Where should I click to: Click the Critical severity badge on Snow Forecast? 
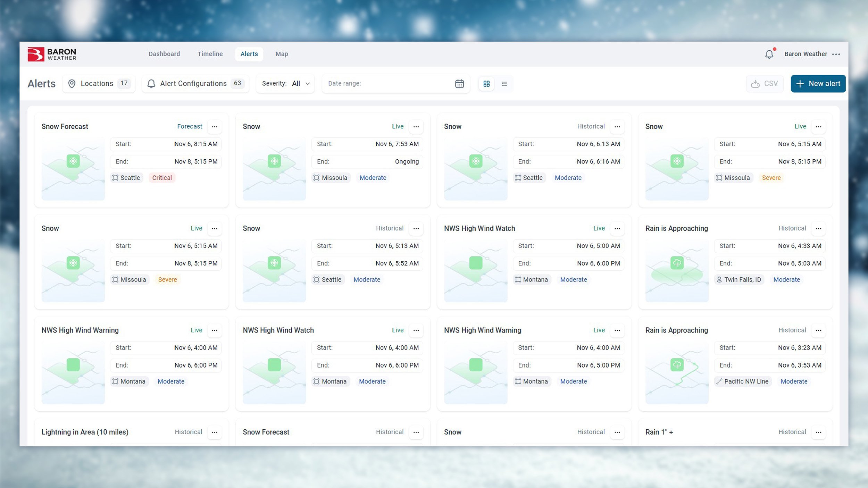coord(162,178)
